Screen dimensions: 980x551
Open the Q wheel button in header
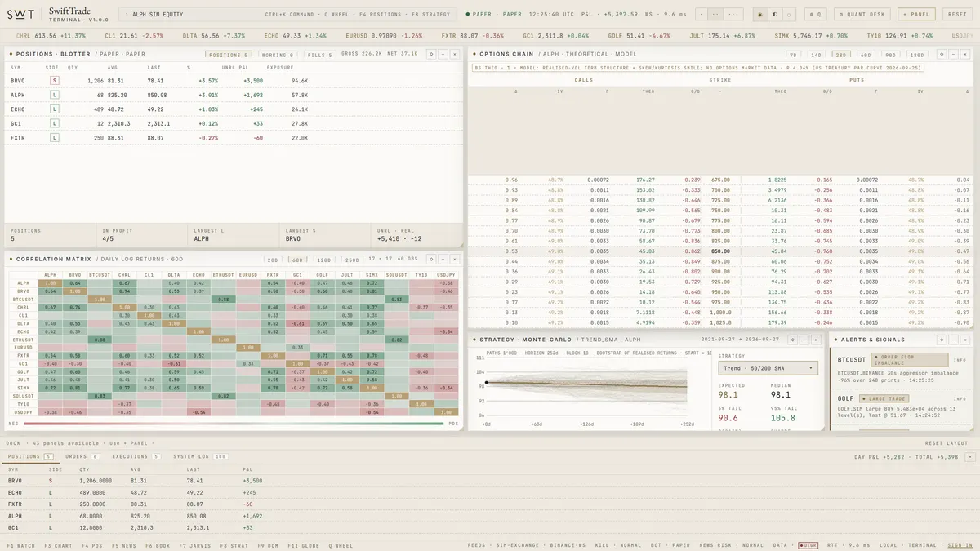point(816,14)
